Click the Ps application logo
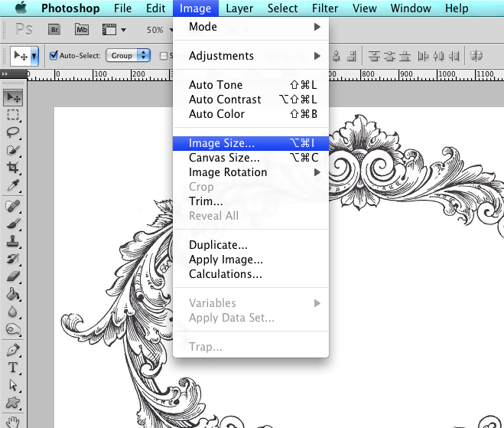This screenshot has height=428, width=504. [x=24, y=30]
